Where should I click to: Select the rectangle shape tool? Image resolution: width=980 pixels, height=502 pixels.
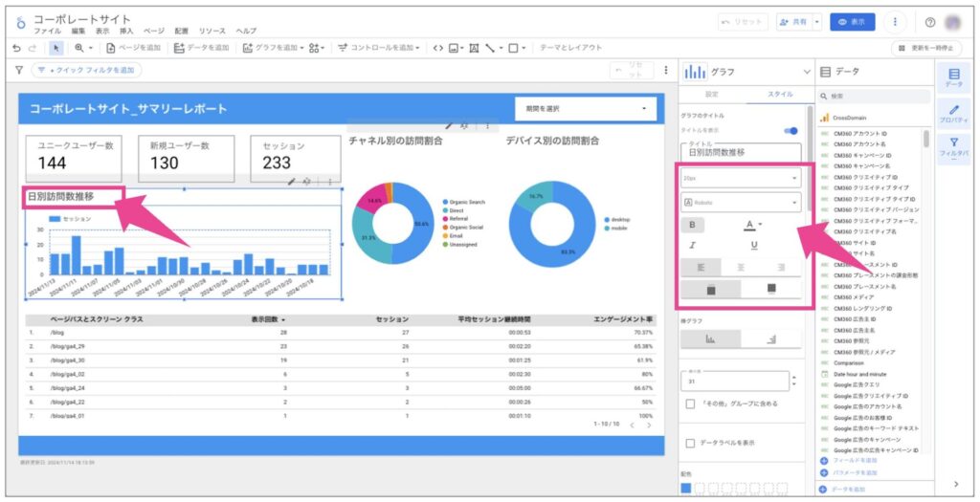pos(513,48)
